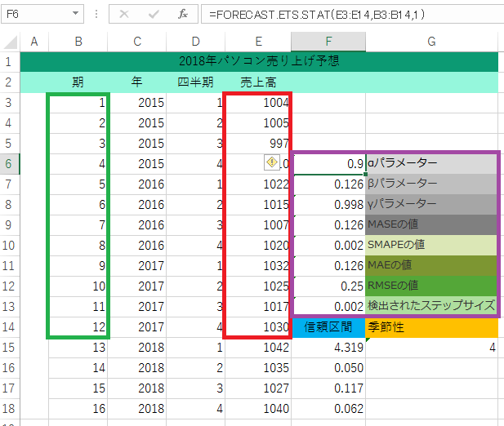504x426 pixels.
Task: Click the Enter checkmark formula bar icon
Action: point(154,14)
